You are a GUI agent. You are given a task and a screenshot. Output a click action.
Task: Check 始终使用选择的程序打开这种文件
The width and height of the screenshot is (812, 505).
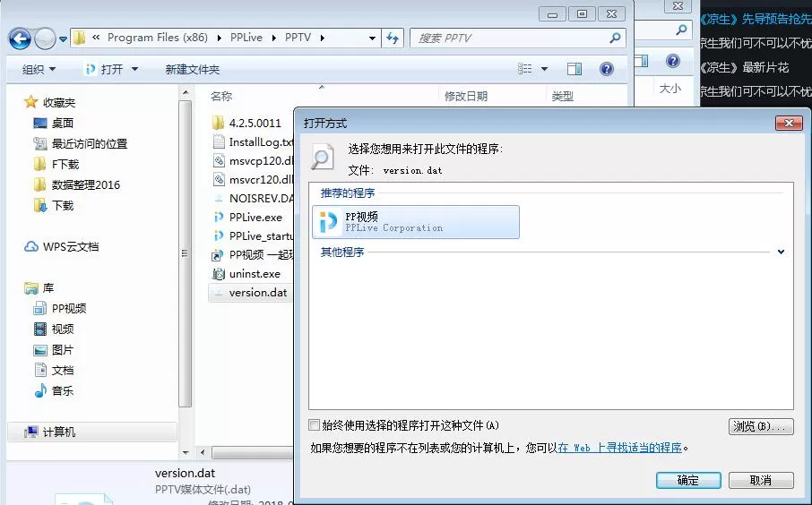tap(314, 425)
